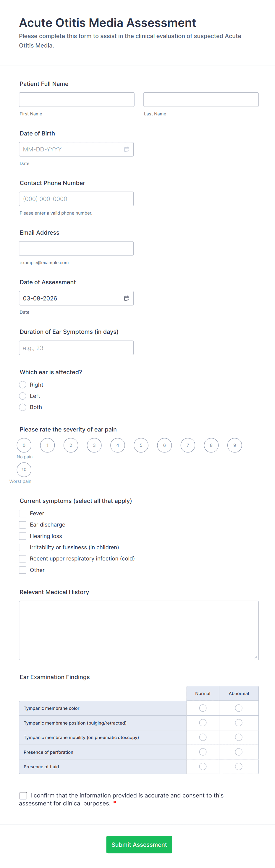Click the Last Name text box
The width and height of the screenshot is (275, 868).
[201, 100]
